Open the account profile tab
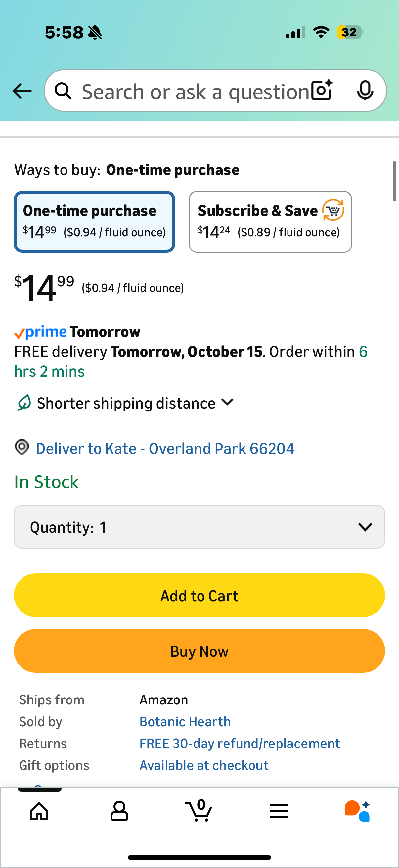The width and height of the screenshot is (399, 868). click(119, 811)
